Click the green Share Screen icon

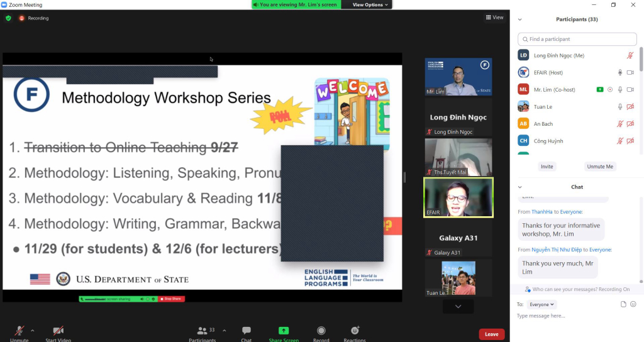(x=284, y=331)
